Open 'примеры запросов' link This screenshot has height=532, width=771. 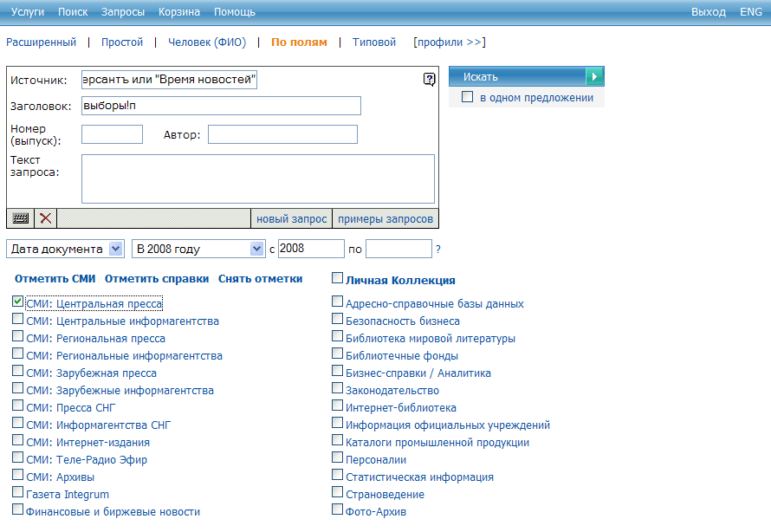pyautogui.click(x=385, y=219)
